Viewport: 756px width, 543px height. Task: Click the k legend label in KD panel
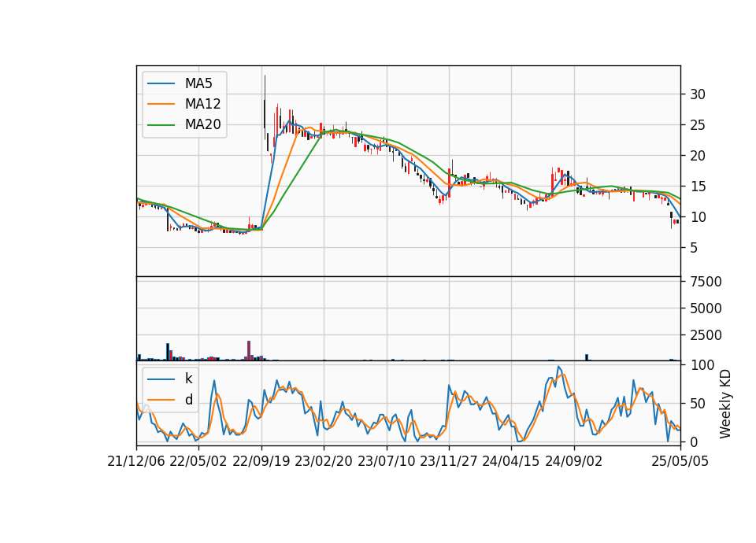pos(188,379)
